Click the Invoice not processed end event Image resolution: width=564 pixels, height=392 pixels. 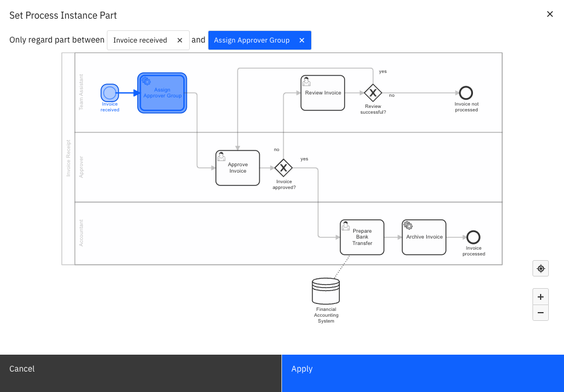tap(466, 93)
